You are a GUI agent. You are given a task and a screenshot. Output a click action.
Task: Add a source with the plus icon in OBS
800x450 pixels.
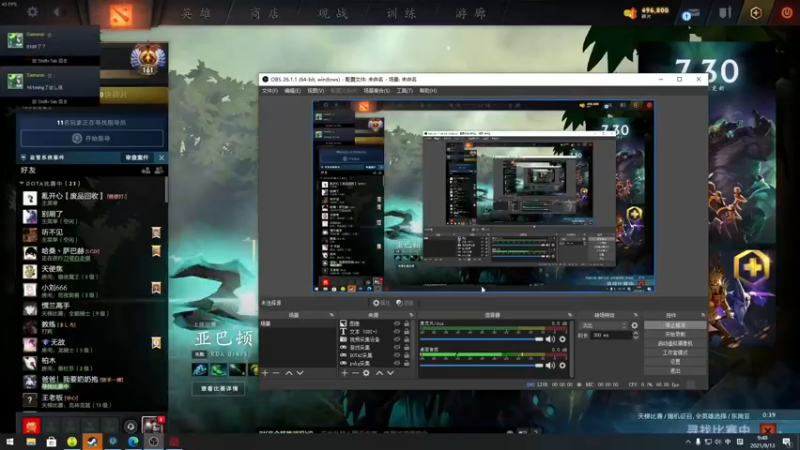pos(344,373)
